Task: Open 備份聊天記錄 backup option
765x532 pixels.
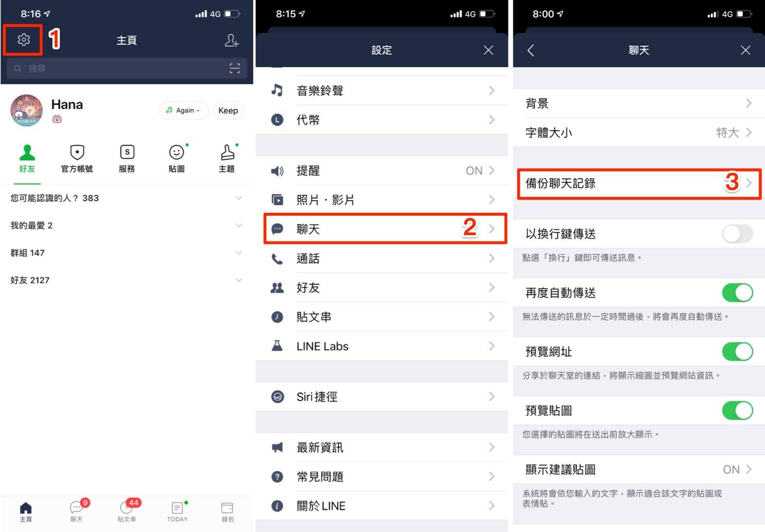Action: [x=639, y=183]
